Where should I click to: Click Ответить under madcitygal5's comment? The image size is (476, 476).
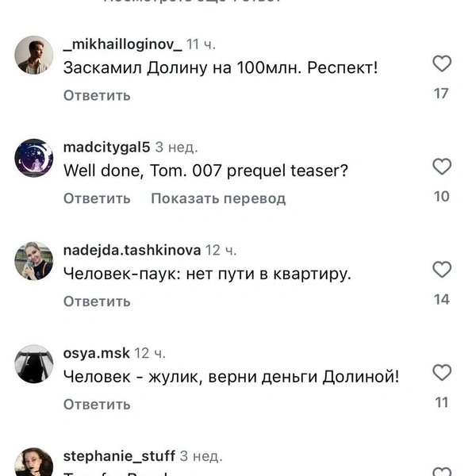pos(97,198)
